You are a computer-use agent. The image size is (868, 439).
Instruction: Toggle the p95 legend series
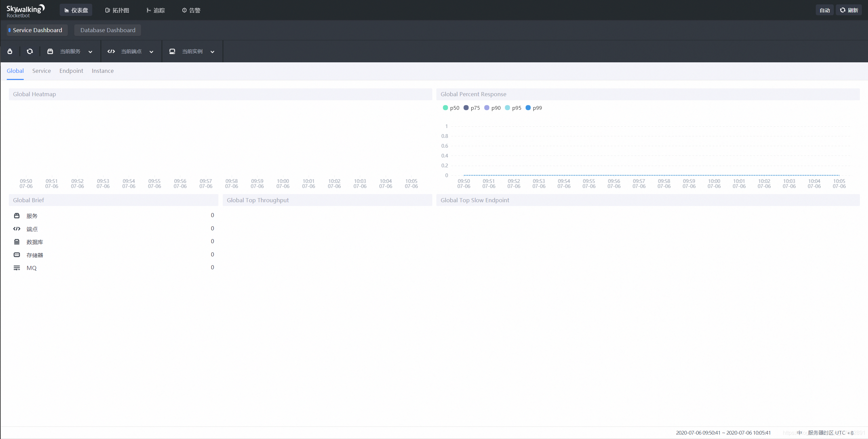coord(513,108)
